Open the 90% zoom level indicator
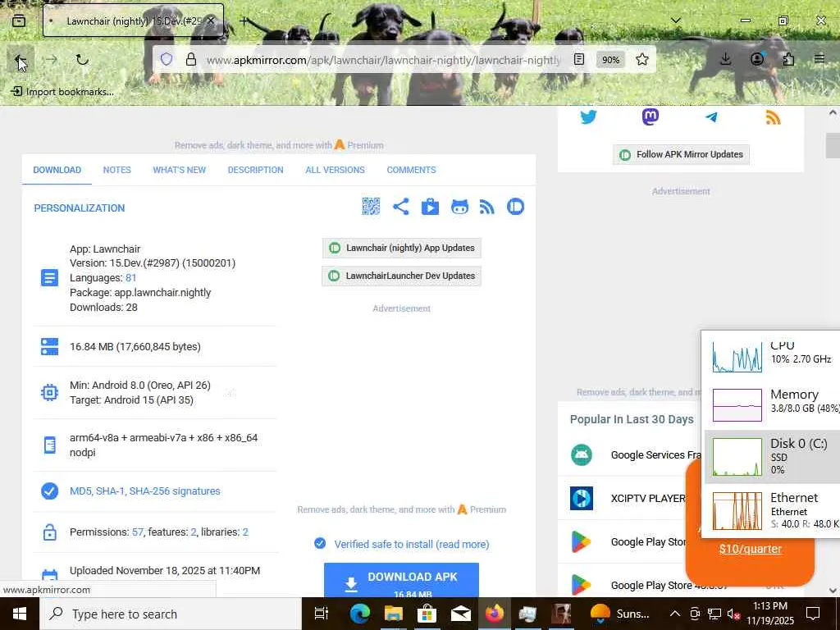 [x=610, y=59]
